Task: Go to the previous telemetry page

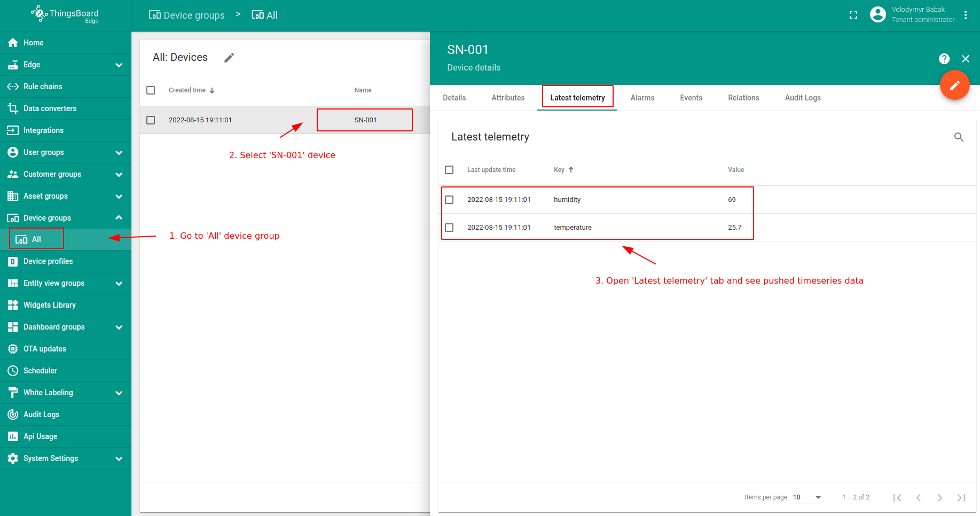Action: point(919,498)
